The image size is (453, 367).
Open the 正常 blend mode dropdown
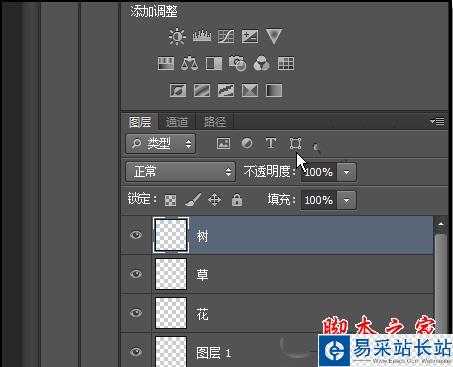(181, 172)
